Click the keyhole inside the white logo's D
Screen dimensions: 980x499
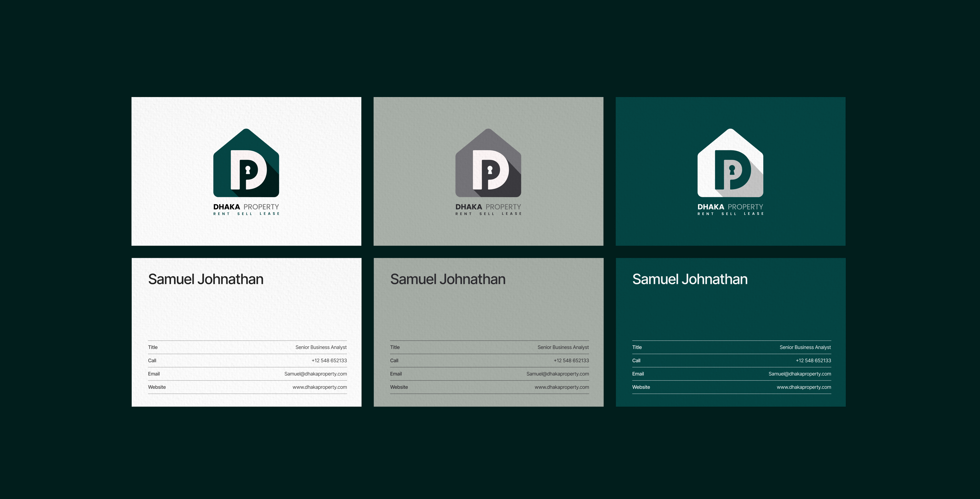tap(732, 170)
